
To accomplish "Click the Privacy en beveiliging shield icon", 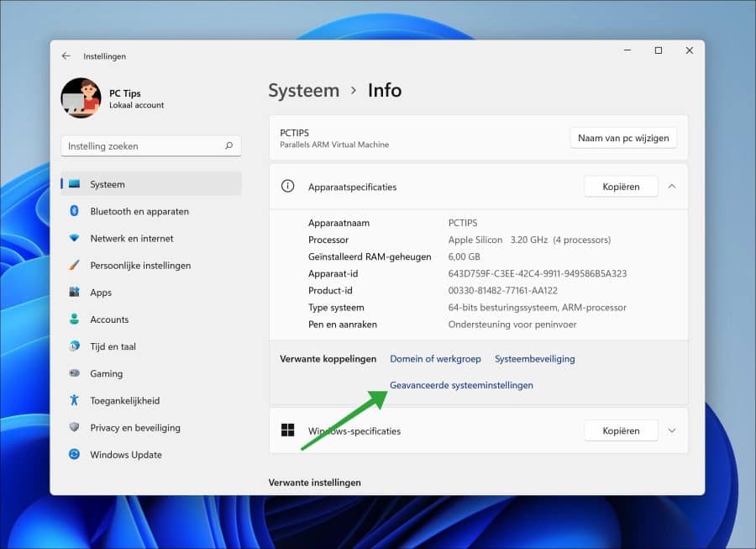I will point(74,427).
